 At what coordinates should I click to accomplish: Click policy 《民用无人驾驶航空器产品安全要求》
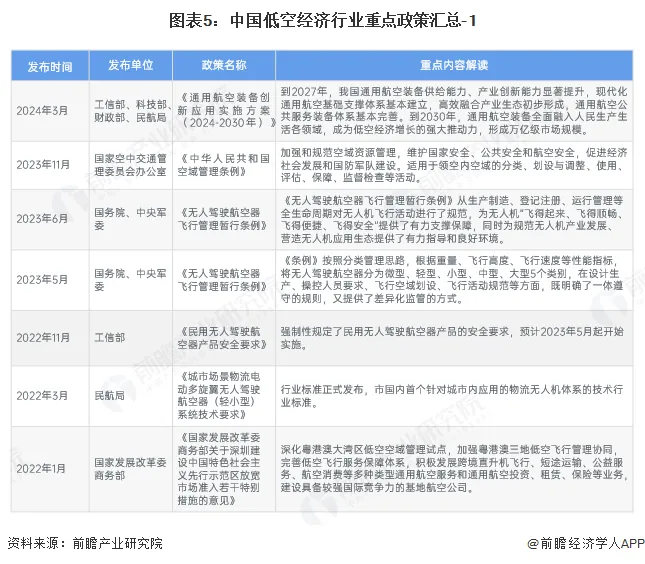tap(223, 338)
